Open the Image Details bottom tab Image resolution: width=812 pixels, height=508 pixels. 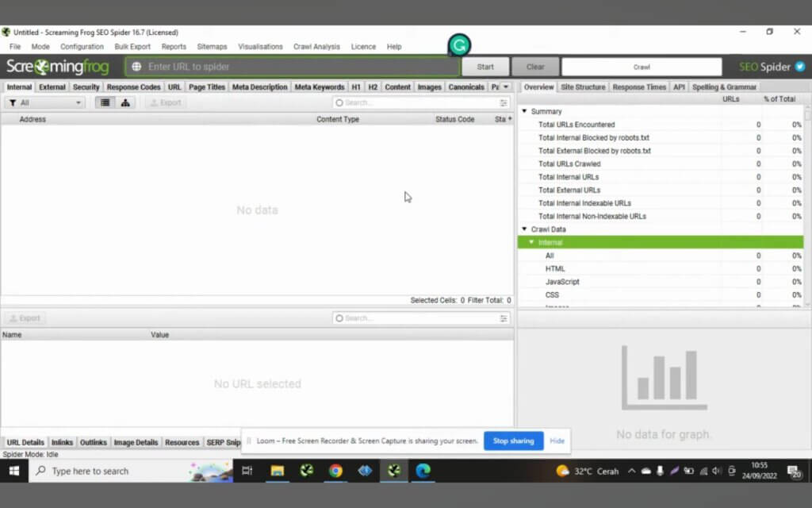[x=136, y=442]
